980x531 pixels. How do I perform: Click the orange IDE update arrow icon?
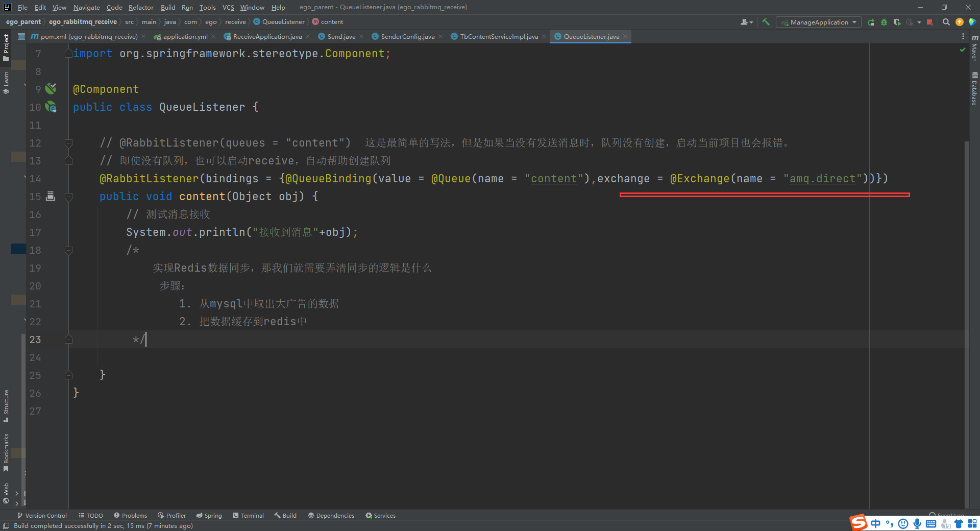coord(960,22)
